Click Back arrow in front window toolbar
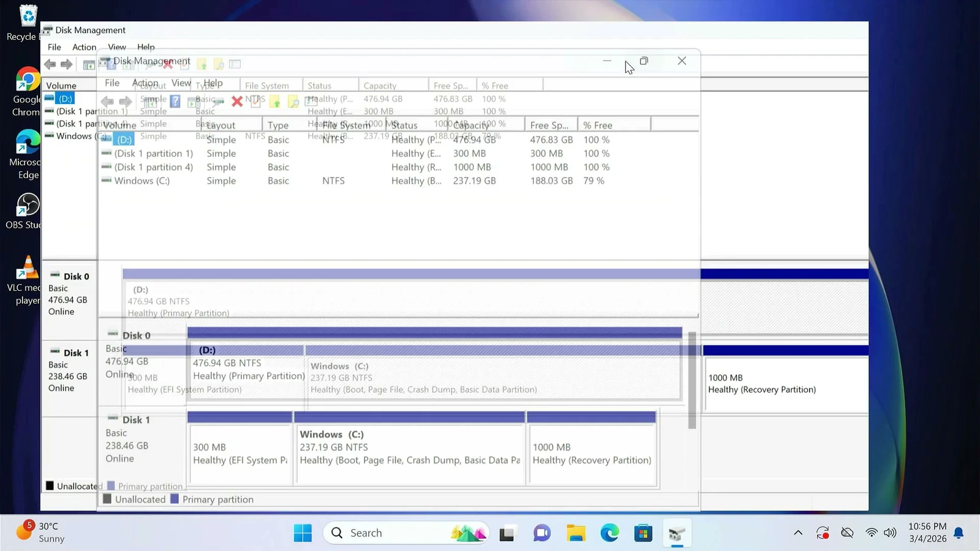The width and height of the screenshot is (980, 551). click(108, 102)
